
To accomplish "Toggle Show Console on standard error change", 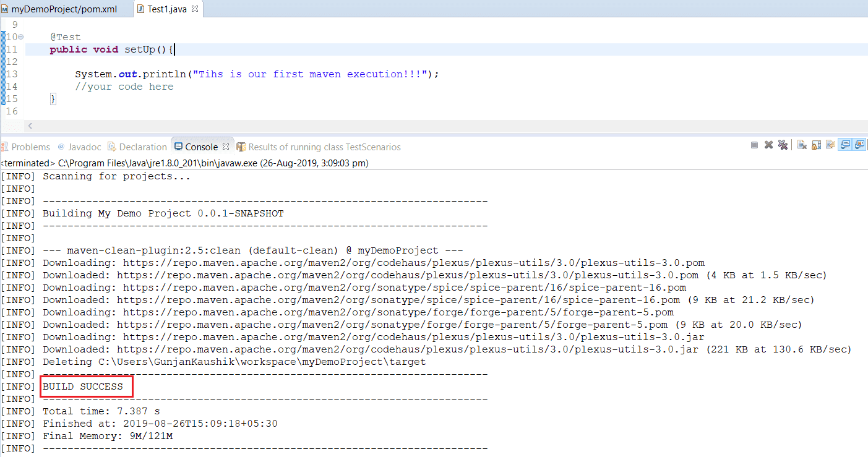I will coord(859,145).
